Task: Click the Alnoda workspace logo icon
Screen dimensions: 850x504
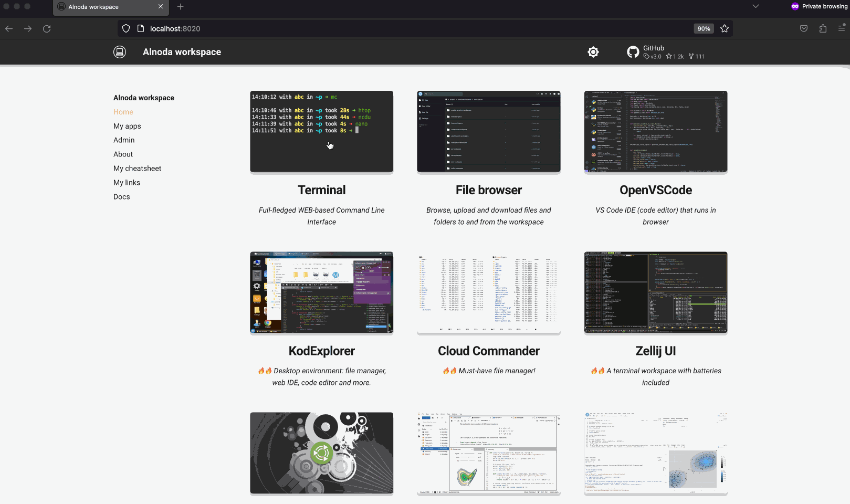Action: point(120,52)
